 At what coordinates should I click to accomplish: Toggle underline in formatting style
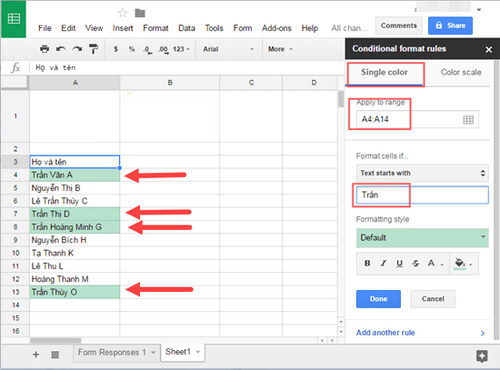click(x=399, y=263)
